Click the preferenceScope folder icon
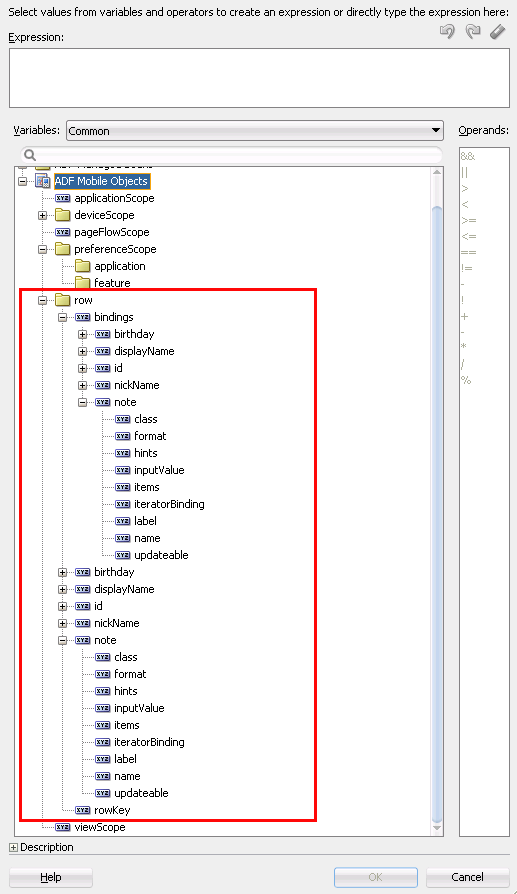Screen dimensions: 517x894 [63, 249]
